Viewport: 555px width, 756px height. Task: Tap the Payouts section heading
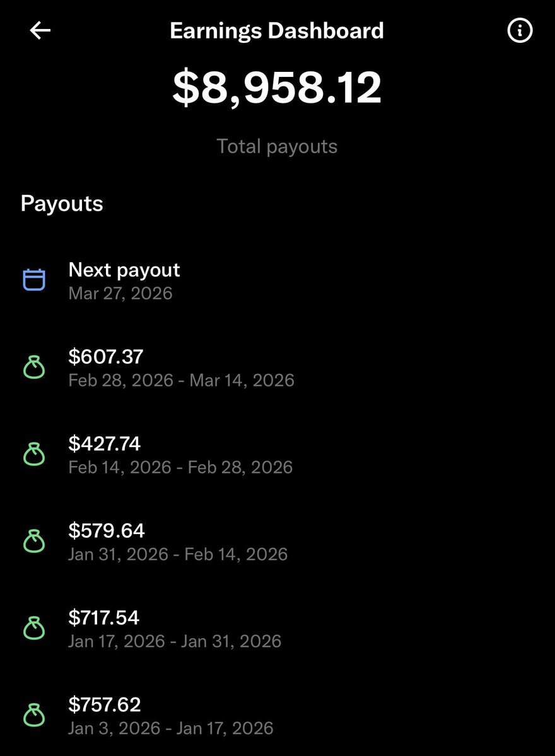pyautogui.click(x=62, y=204)
